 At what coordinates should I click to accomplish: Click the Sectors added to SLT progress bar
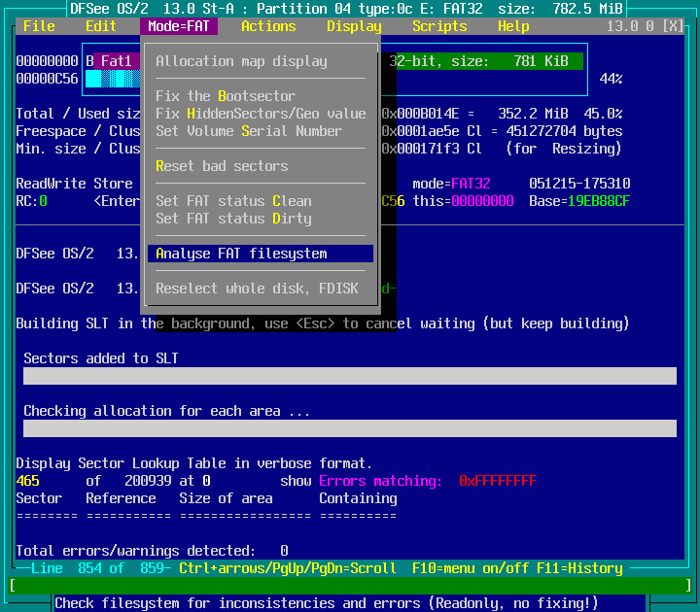coord(350,376)
